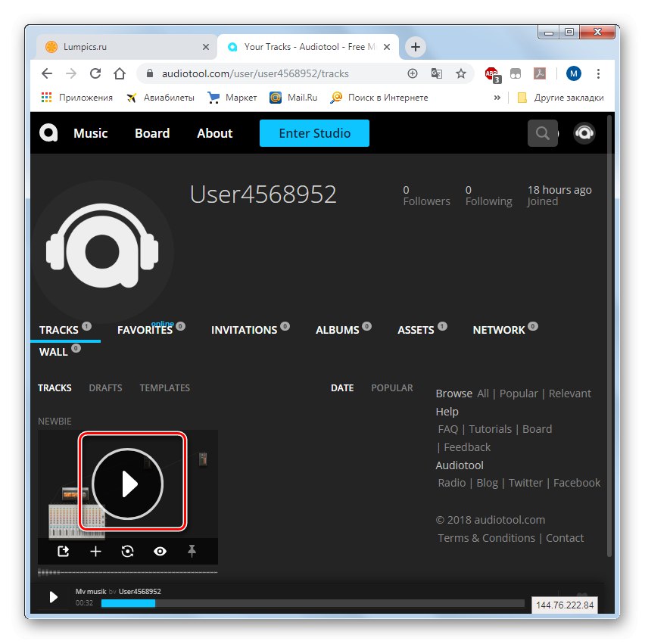Image resolution: width=645 pixels, height=644 pixels.
Task: Play the NEWBIE track thumbnail
Action: [128, 484]
